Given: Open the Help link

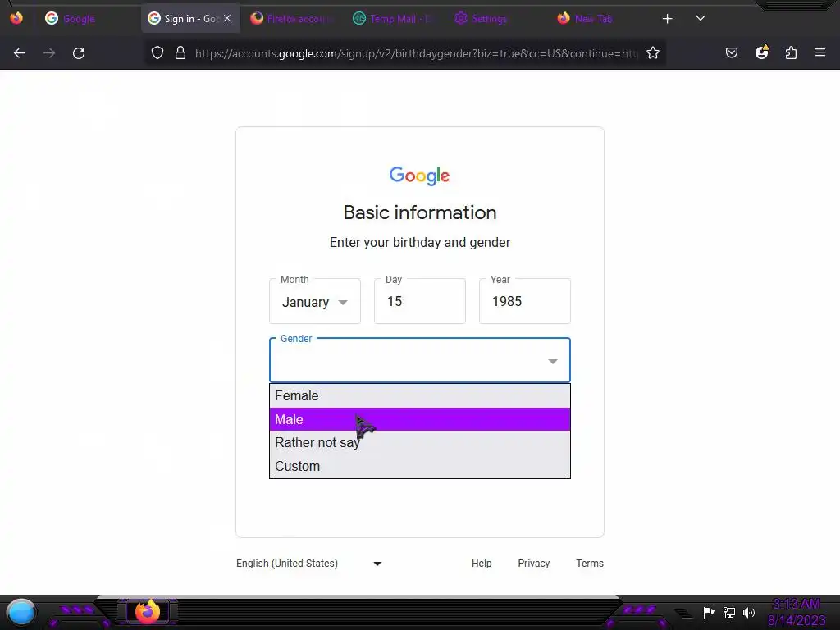Looking at the screenshot, I should click(x=482, y=564).
